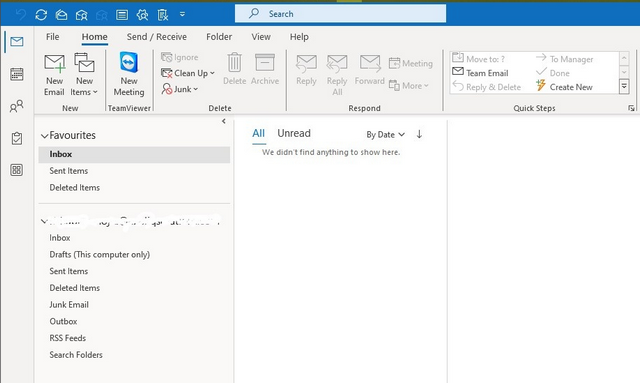The height and width of the screenshot is (383, 640).
Task: Open Tasks clipboard icon in left sidebar
Action: [x=17, y=138]
